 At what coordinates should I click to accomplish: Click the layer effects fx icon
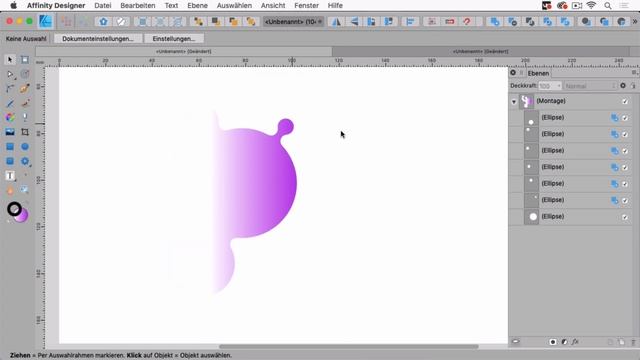(575, 342)
